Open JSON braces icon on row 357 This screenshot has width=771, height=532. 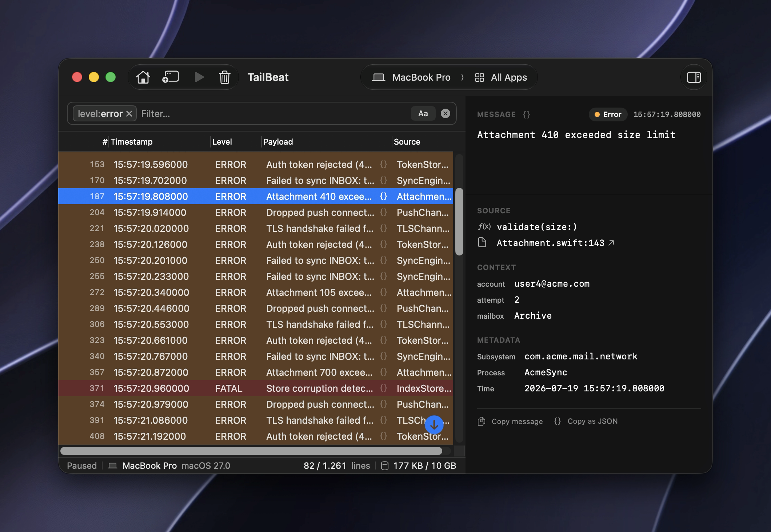tap(383, 372)
